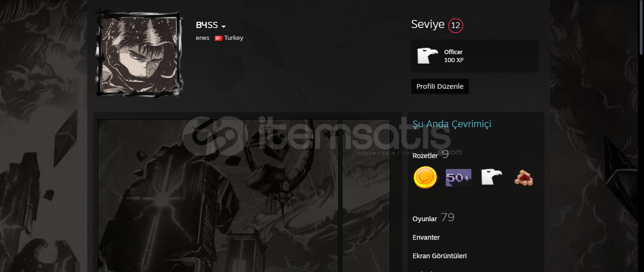Click the badge count number 9
Viewport: 644px width, 272px height.
tap(445, 154)
